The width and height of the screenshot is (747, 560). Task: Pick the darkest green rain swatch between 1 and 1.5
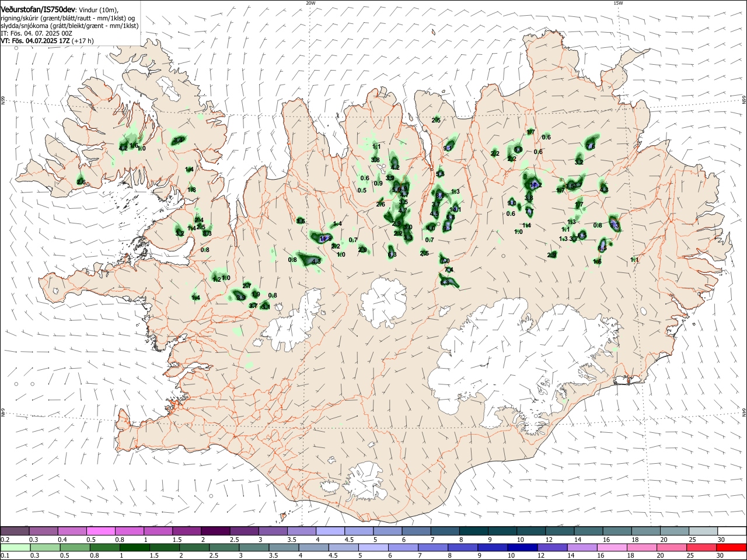[x=134, y=547]
